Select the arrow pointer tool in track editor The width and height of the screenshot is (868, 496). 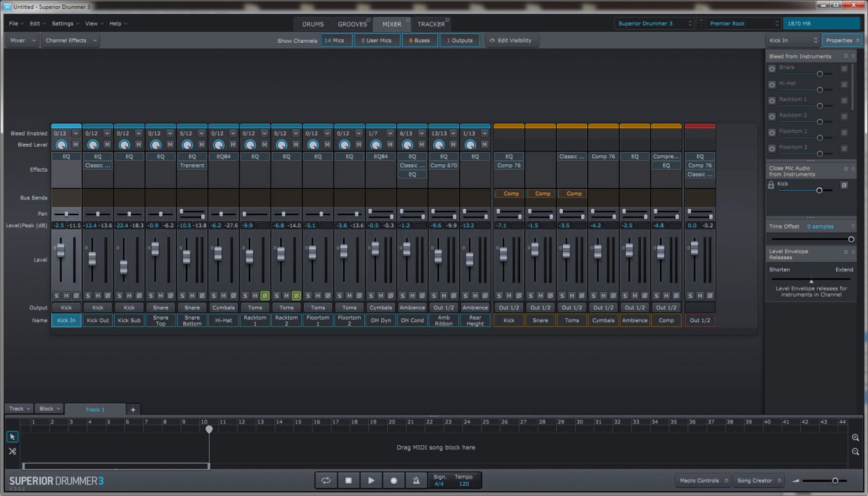[x=12, y=437]
